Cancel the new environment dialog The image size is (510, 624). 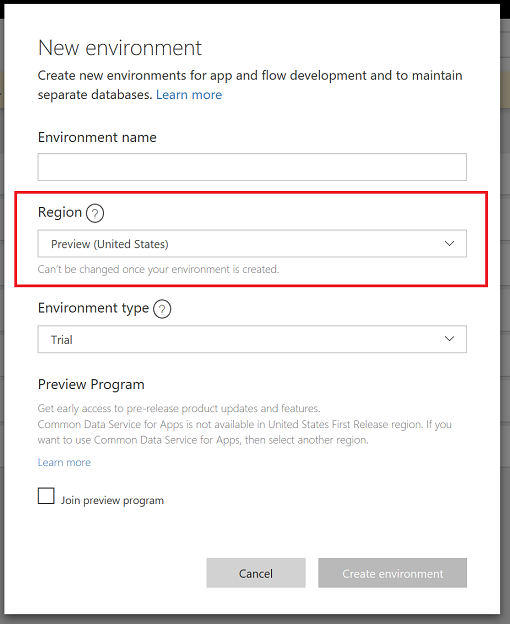256,573
